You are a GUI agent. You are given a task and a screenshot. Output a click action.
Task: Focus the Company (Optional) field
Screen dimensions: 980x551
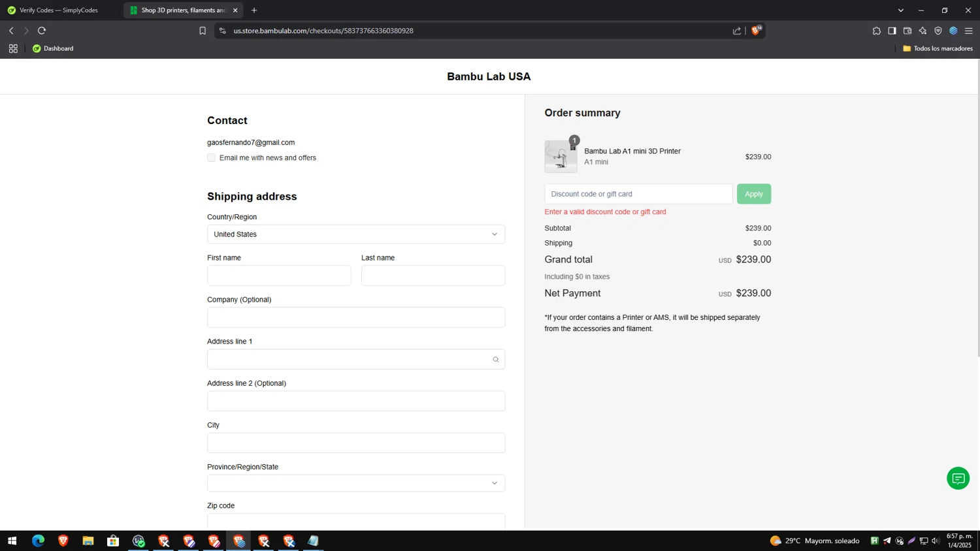356,317
